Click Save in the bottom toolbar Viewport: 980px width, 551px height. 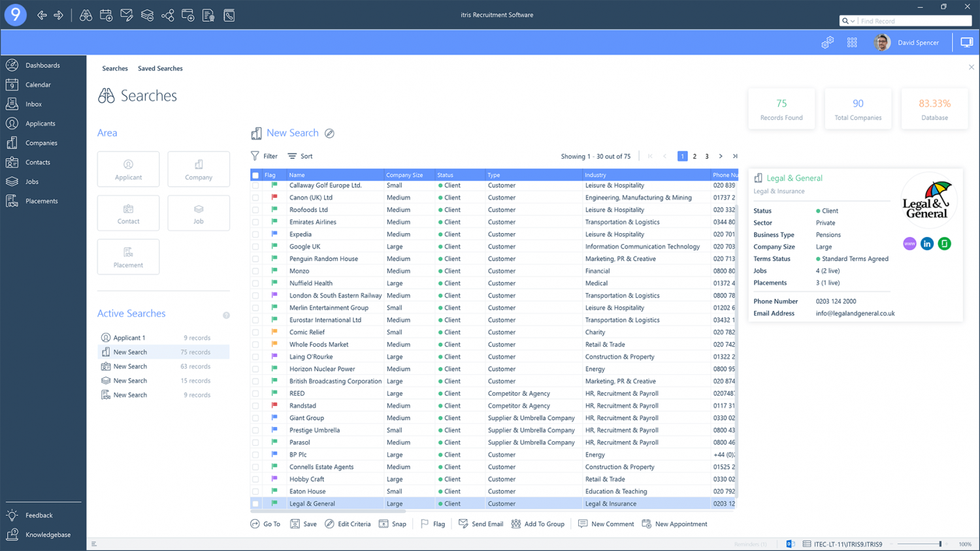point(304,524)
